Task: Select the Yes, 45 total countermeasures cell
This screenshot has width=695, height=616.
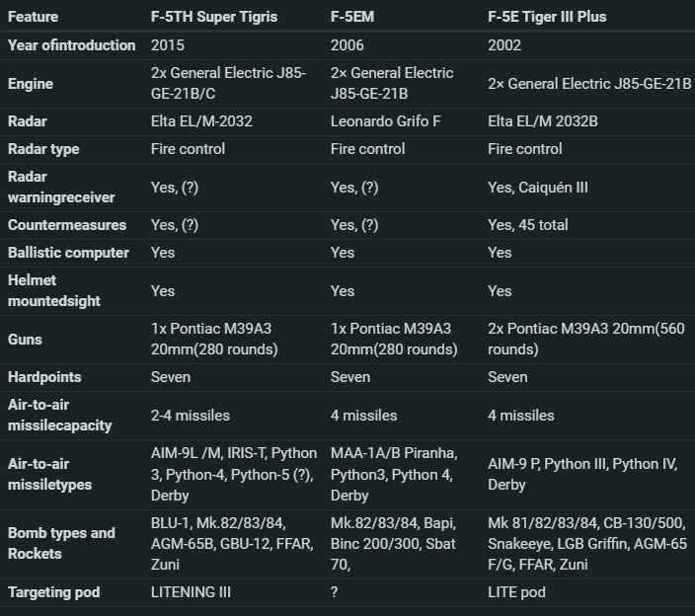Action: tap(528, 225)
